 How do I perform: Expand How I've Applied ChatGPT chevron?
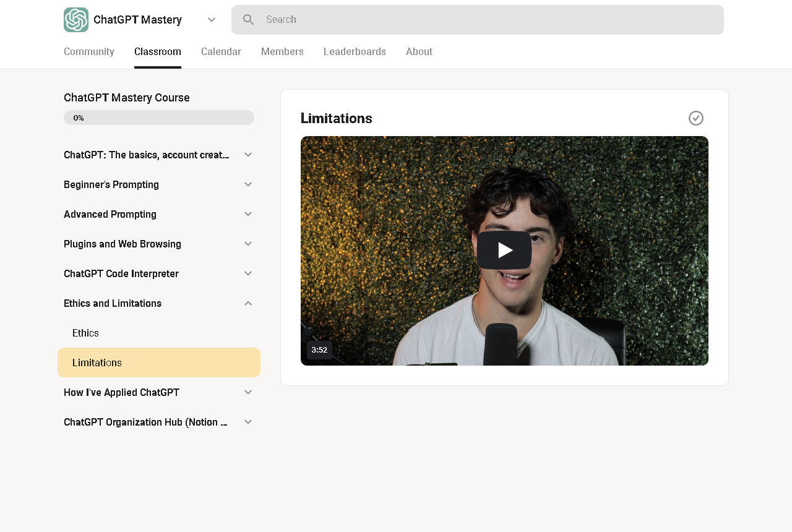point(248,392)
